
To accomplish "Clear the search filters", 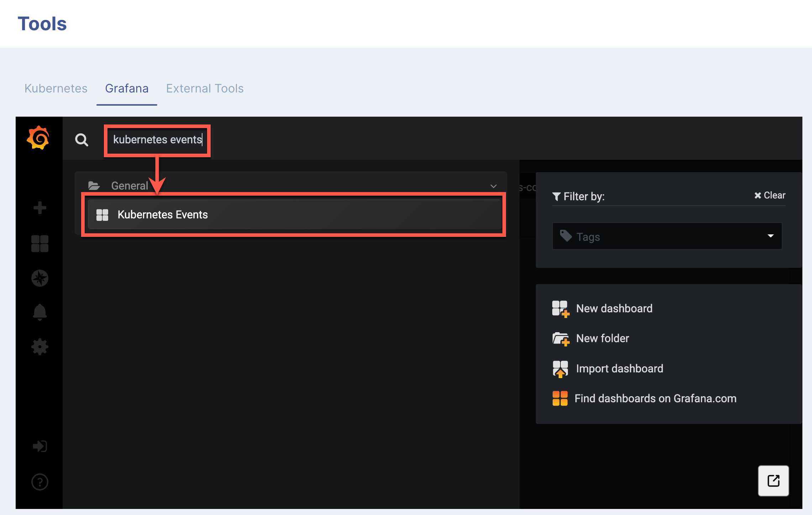I will pos(770,195).
